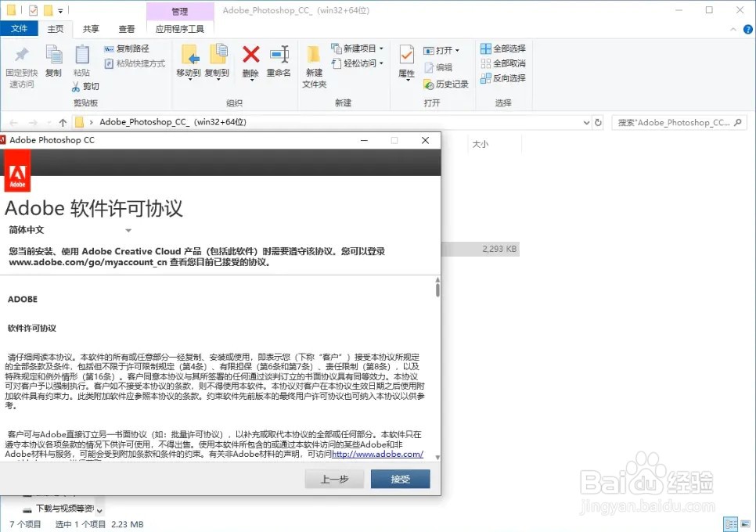The height and width of the screenshot is (532, 756).
Task: Maximize the File Explorer window
Action: [x=709, y=10]
